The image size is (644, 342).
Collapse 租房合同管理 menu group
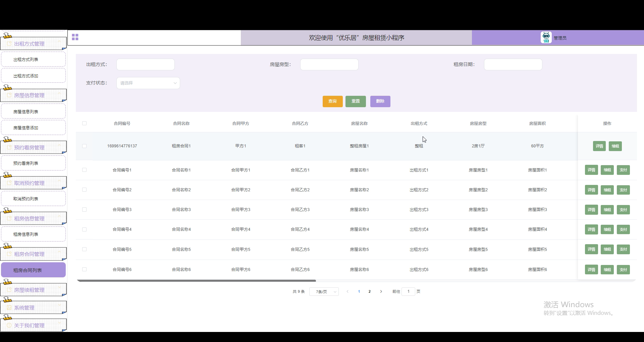34,254
